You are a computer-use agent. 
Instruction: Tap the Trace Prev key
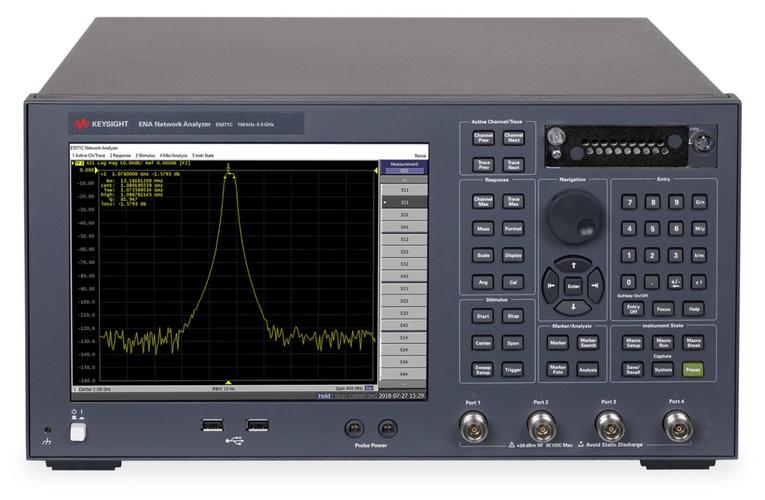(483, 164)
